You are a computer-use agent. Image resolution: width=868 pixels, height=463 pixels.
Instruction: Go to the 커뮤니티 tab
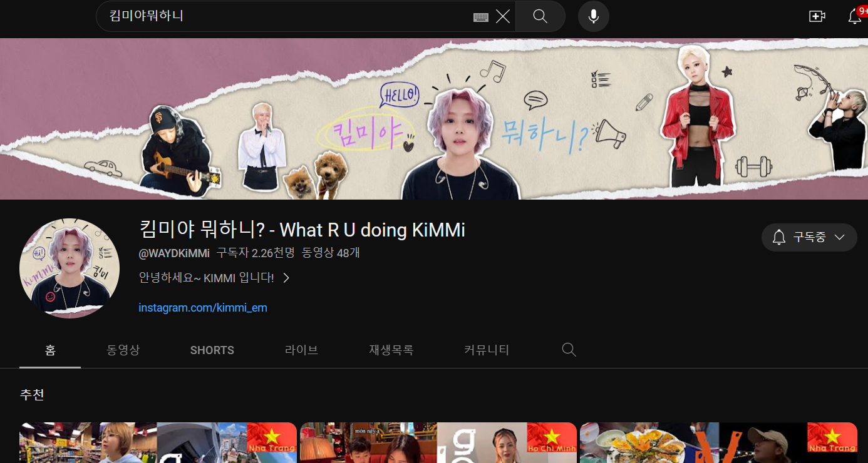(x=487, y=350)
